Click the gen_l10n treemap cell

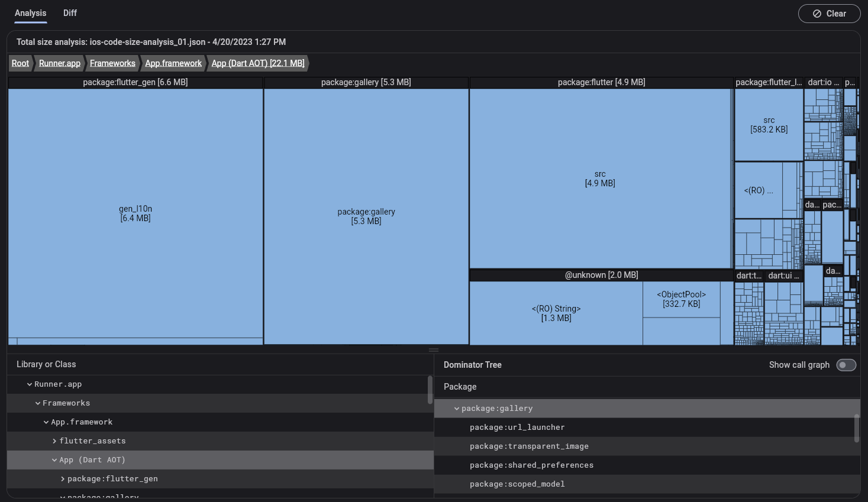click(135, 213)
